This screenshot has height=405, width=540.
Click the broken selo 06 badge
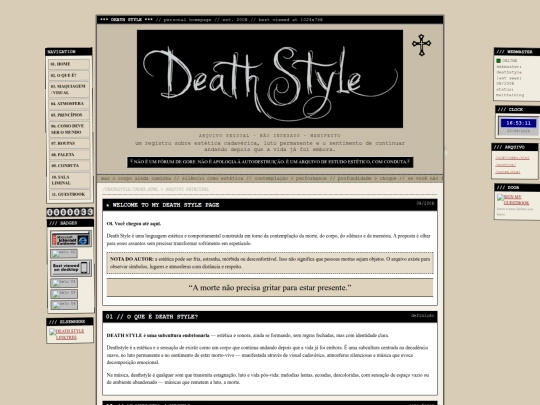click(x=64, y=305)
